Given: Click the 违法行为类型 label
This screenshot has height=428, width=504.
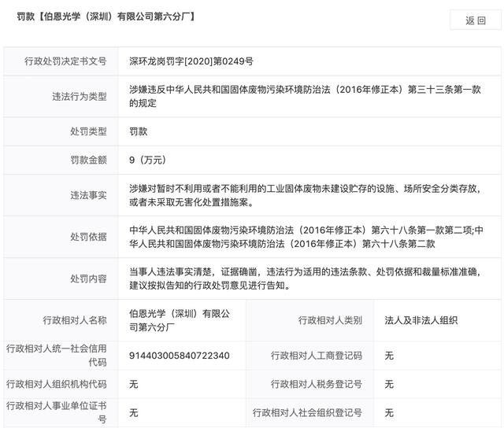Looking at the screenshot, I should tap(80, 96).
